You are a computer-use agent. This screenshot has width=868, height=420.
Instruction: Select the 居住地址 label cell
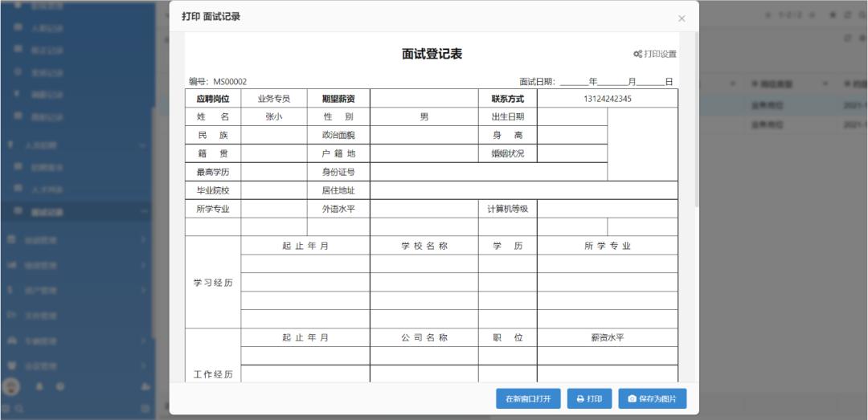pos(339,190)
